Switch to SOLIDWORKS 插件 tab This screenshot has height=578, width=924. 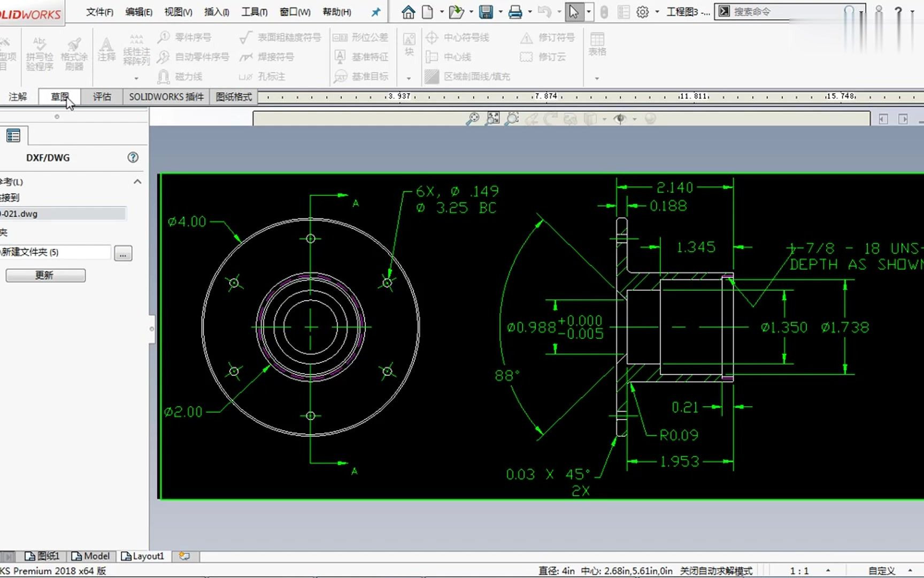[166, 97]
